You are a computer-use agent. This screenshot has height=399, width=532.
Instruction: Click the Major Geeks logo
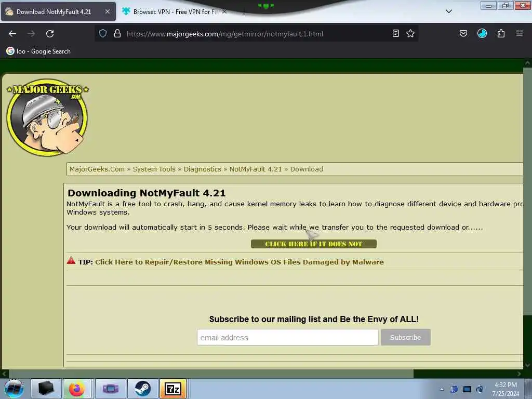(x=47, y=118)
